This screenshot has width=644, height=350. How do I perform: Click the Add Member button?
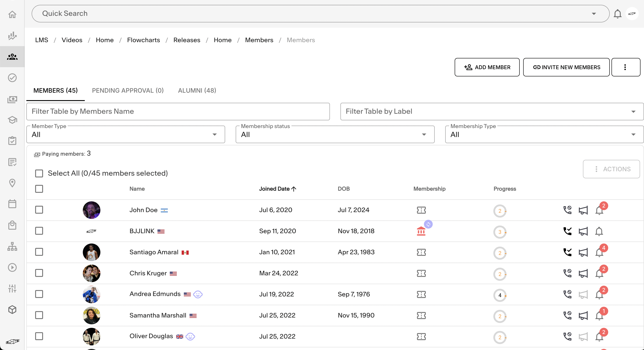tap(487, 67)
